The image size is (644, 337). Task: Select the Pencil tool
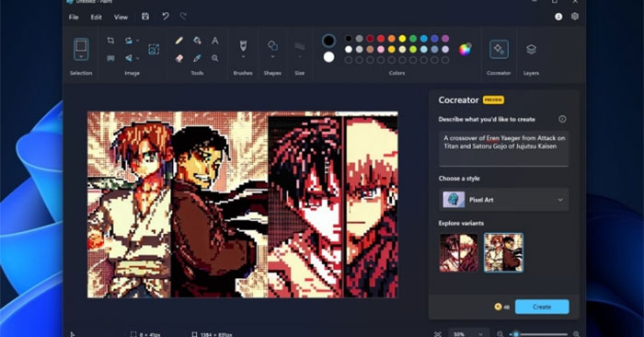[179, 41]
